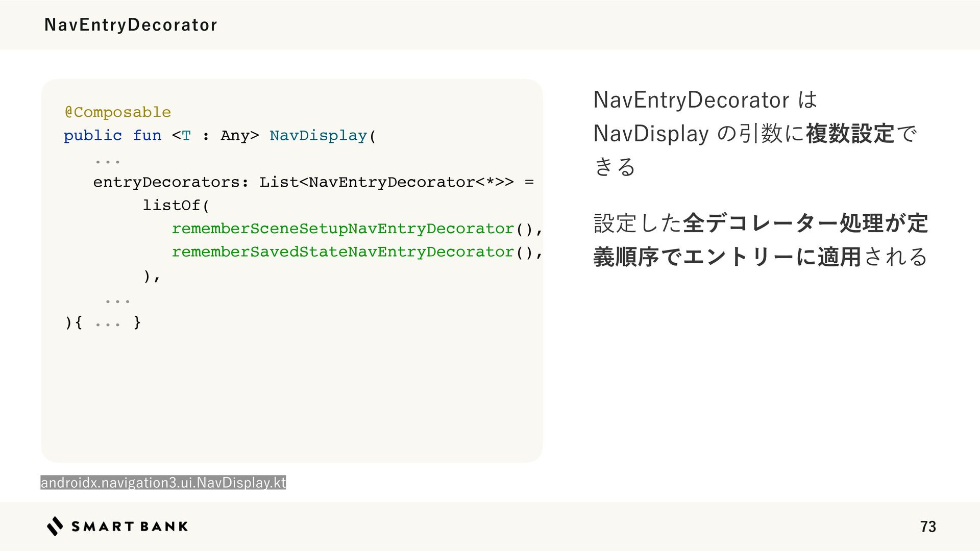Screen dimensions: 980x551
Task: Click the List<NavEntryDecorator<*>> type
Action: (x=386, y=182)
